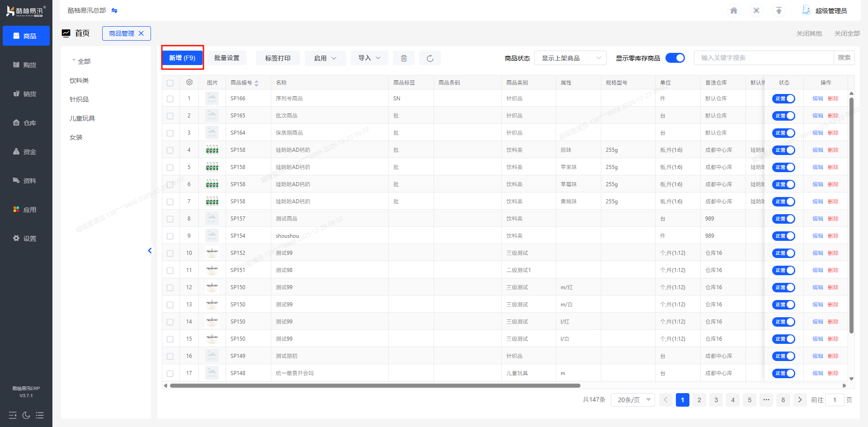Click the switch organization arrows icon
The width and height of the screenshot is (868, 427).
pos(114,10)
